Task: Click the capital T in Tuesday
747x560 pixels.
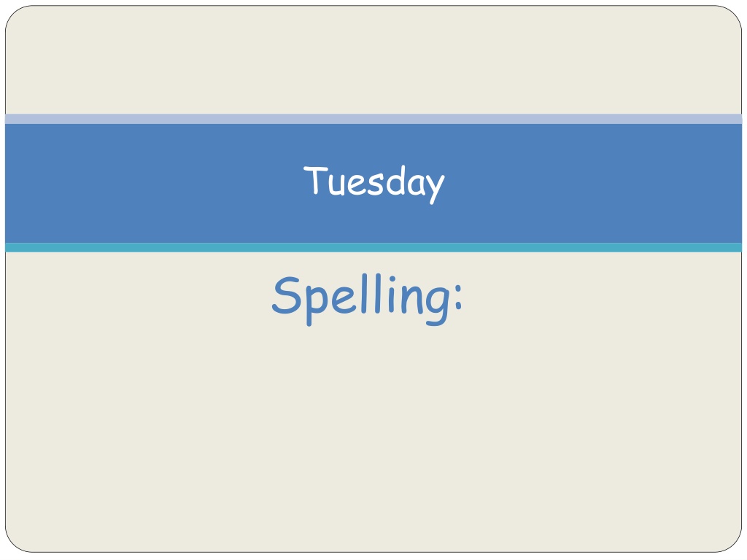Action: click(x=316, y=179)
